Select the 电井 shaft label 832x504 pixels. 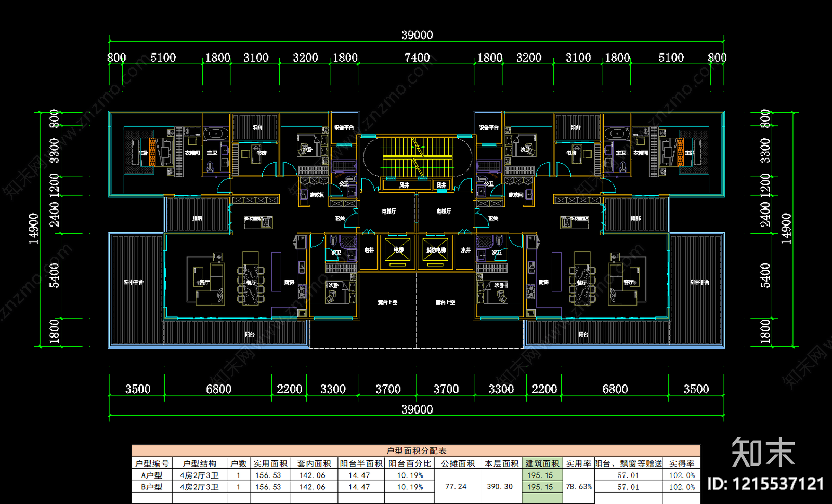(369, 250)
